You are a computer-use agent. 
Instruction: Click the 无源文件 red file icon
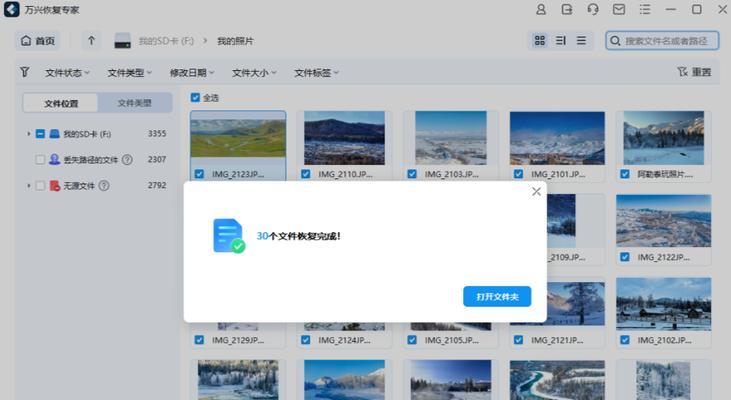click(x=55, y=186)
